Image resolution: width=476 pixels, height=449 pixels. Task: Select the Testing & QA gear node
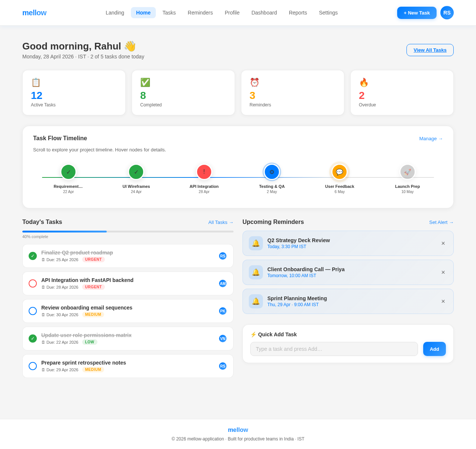[272, 172]
